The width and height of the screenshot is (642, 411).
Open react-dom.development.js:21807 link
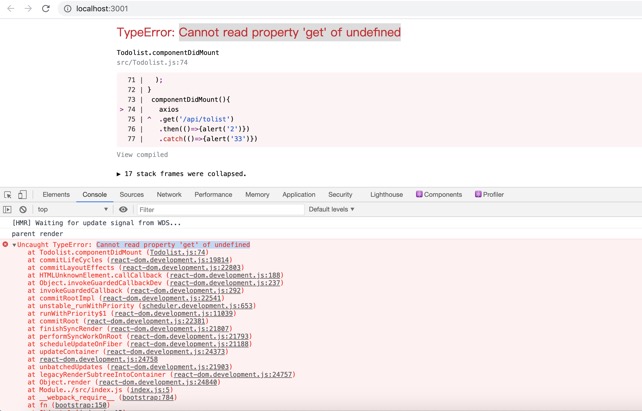click(x=170, y=329)
